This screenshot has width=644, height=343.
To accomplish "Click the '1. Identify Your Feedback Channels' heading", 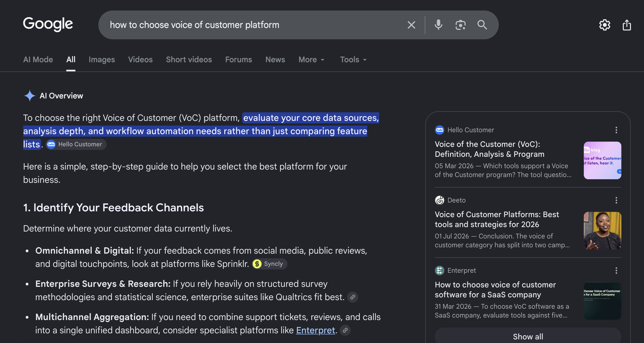I will point(114,208).
